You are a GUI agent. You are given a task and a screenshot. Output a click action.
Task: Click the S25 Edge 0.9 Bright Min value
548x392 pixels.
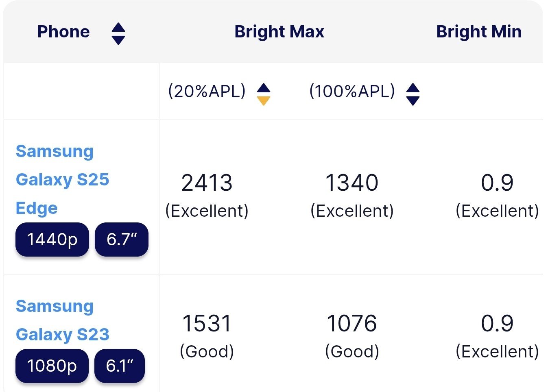pyautogui.click(x=497, y=183)
